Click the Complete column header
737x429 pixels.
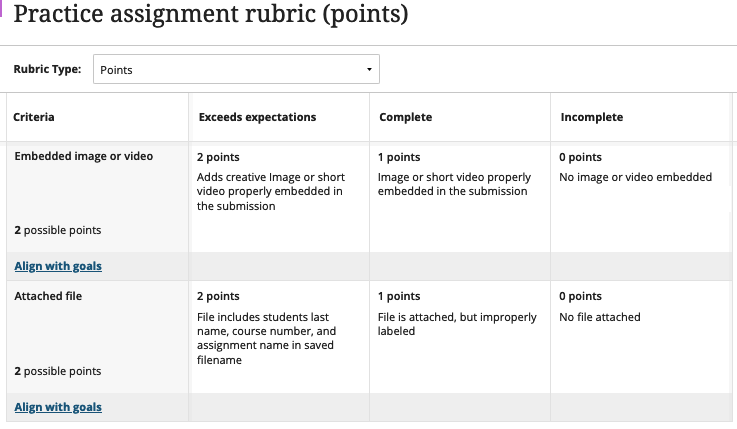tap(406, 117)
